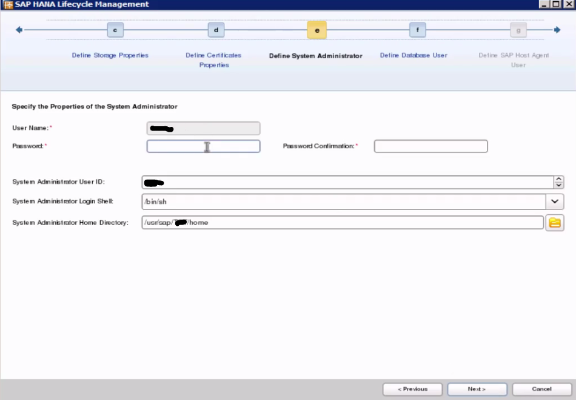Click the 'User Name:' label
The height and width of the screenshot is (400, 576).
30,128
